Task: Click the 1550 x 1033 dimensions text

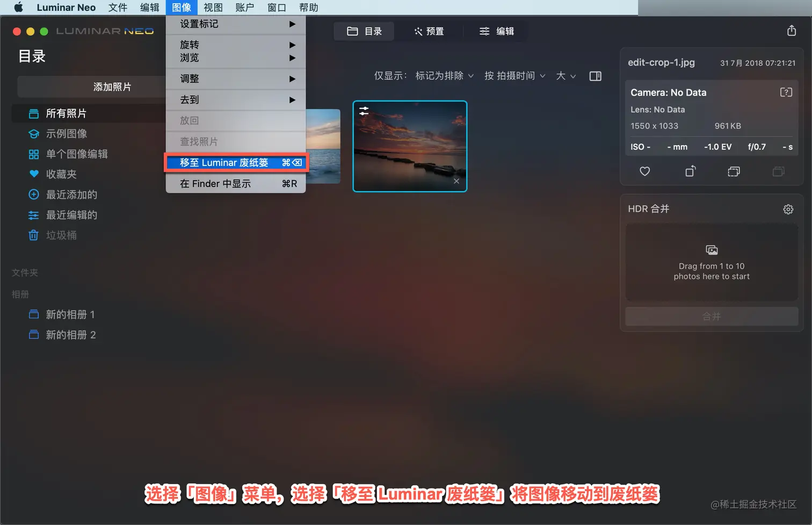Action: [x=654, y=126]
